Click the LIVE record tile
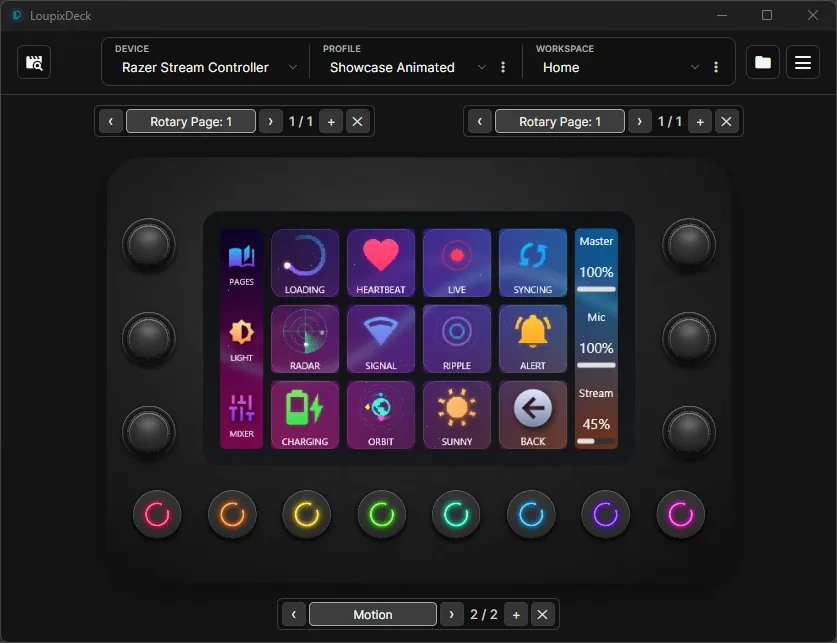This screenshot has width=837, height=643. click(456, 263)
